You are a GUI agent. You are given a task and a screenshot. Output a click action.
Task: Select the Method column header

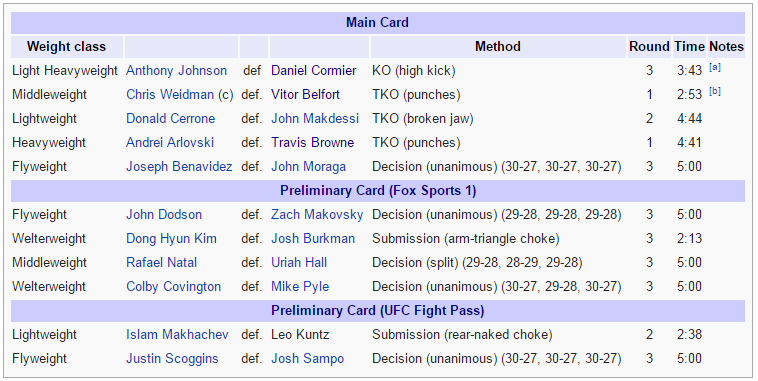click(498, 47)
